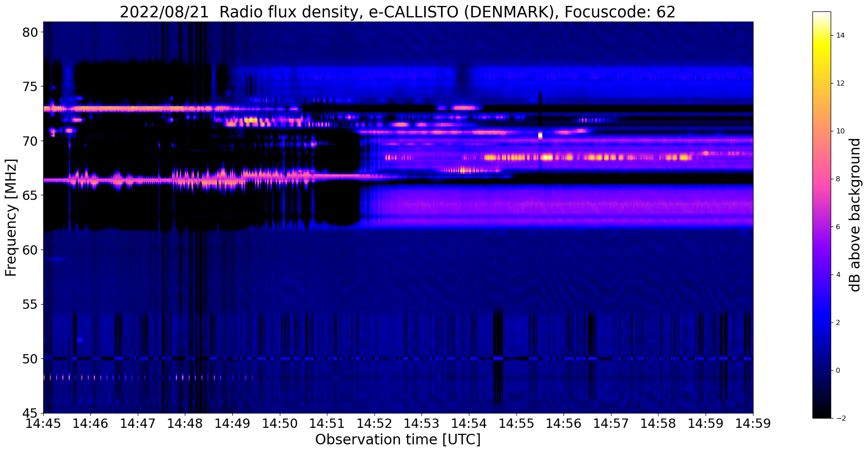Click colorbar tick label 6
This screenshot has height=452, width=868.
[837, 227]
